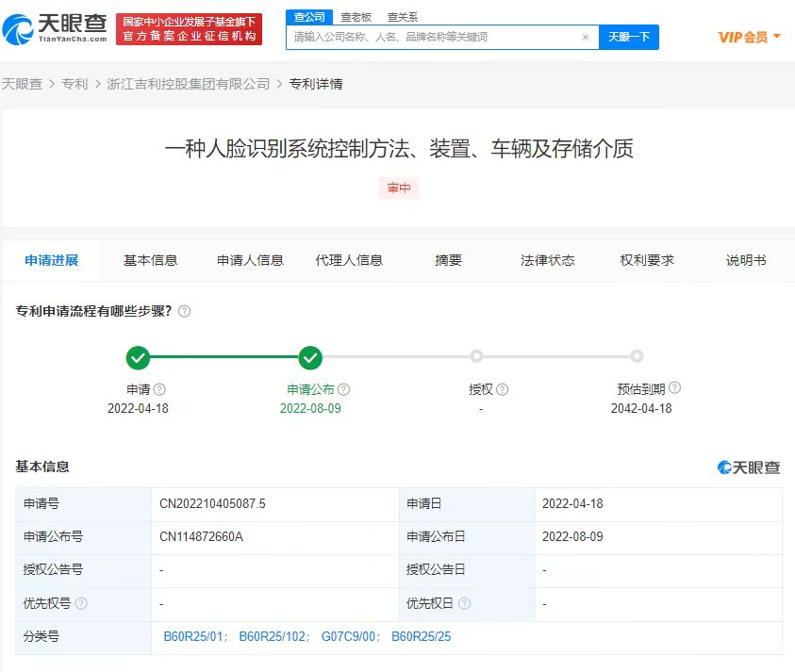Image resolution: width=795 pixels, height=672 pixels.
Task: Open classification link B60R25/102
Action: (x=273, y=636)
